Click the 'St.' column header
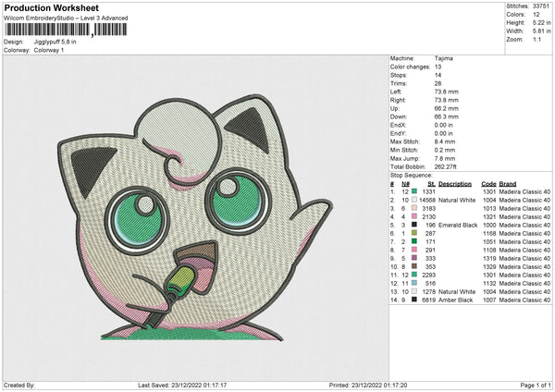The image size is (555, 392). pyautogui.click(x=431, y=184)
